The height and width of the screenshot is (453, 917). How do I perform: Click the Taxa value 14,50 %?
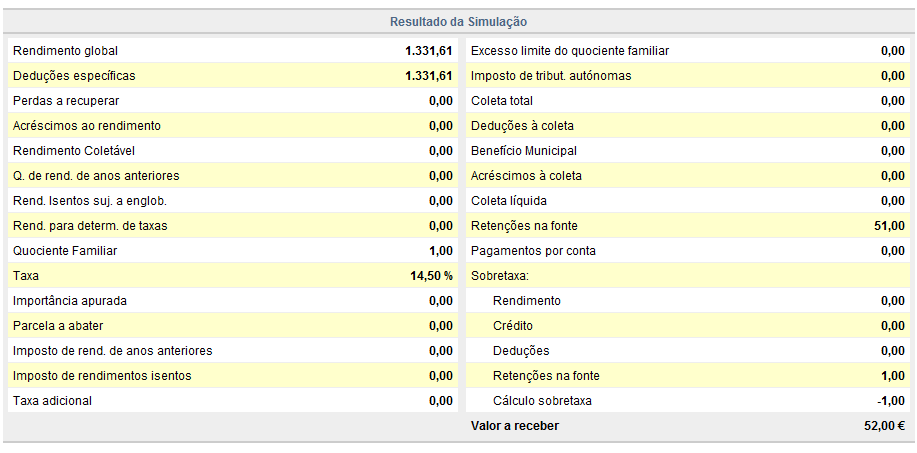click(x=432, y=276)
